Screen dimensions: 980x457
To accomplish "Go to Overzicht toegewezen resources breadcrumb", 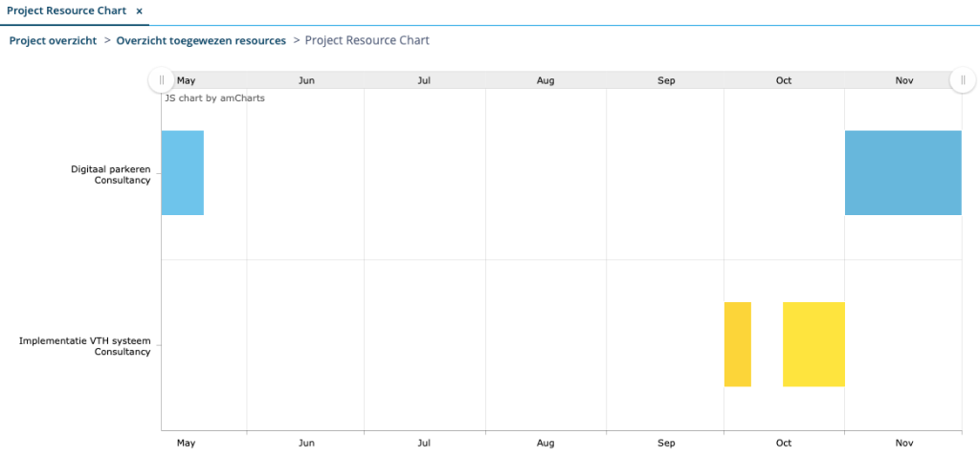I will pos(201,40).
